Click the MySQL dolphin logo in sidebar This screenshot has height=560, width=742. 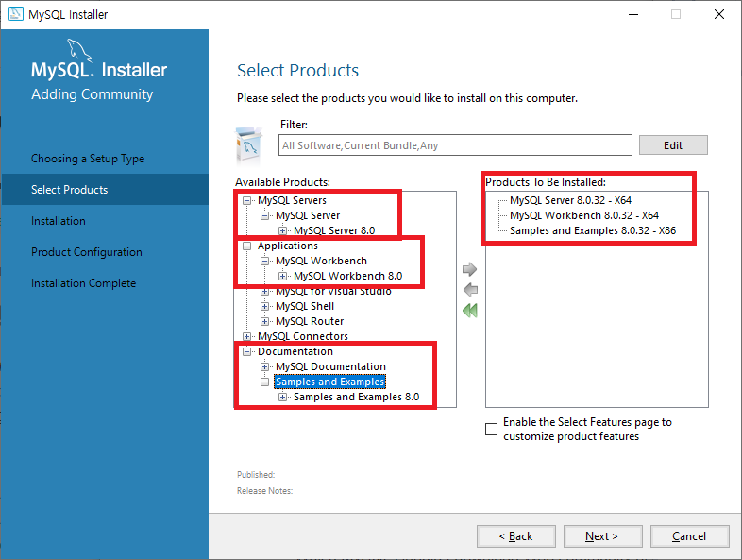[x=79, y=50]
